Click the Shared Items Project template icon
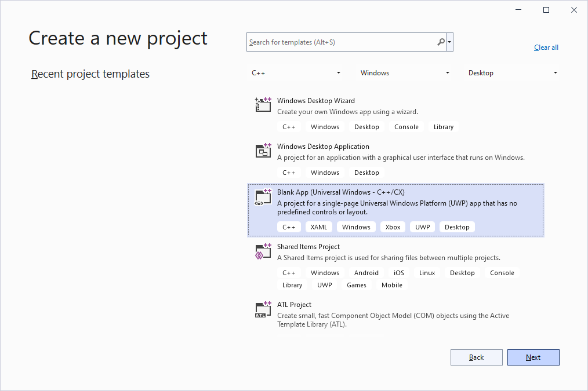Viewport: 588px width, 391px height. tap(263, 251)
